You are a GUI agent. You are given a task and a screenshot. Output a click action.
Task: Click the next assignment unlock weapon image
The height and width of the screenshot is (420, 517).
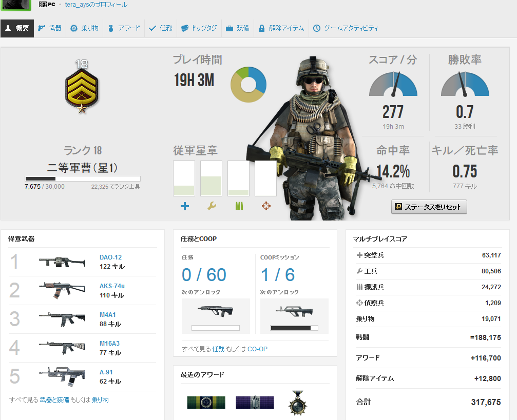[216, 311]
